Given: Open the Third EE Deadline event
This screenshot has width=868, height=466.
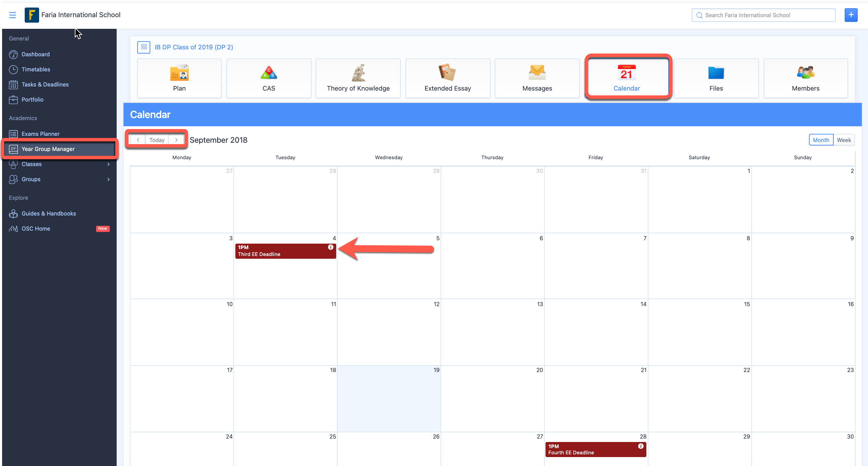Looking at the screenshot, I should [x=285, y=251].
